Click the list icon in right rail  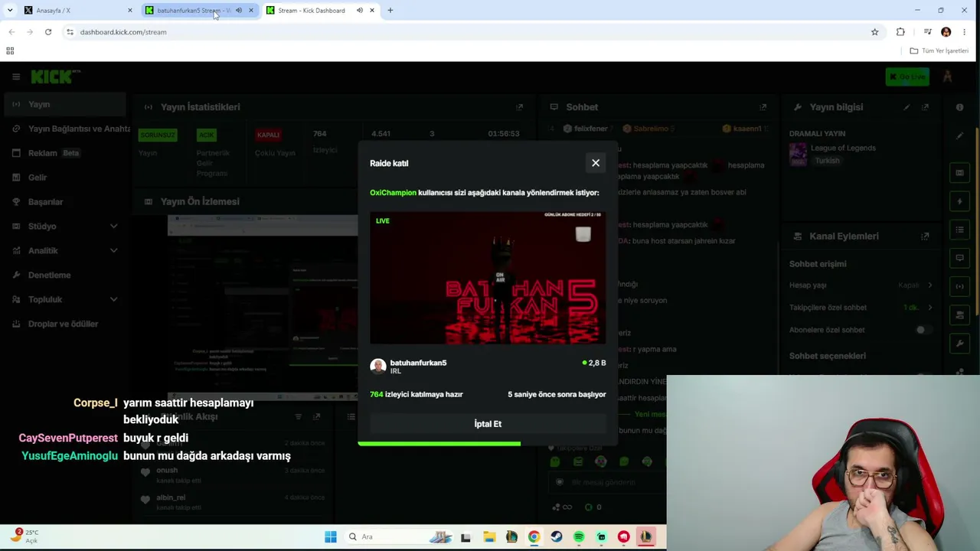coord(959,230)
